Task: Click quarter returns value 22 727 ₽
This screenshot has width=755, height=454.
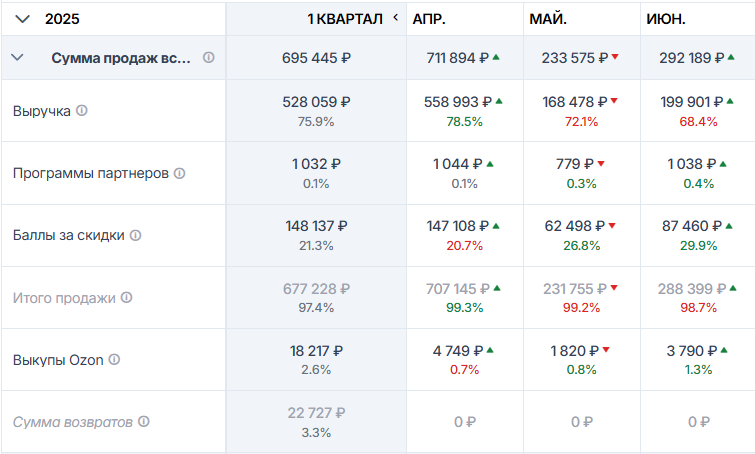Action: pos(316,413)
